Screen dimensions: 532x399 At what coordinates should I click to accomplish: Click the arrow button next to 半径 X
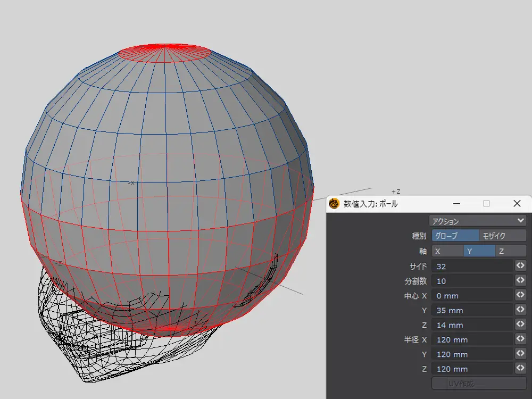pyautogui.click(x=520, y=339)
